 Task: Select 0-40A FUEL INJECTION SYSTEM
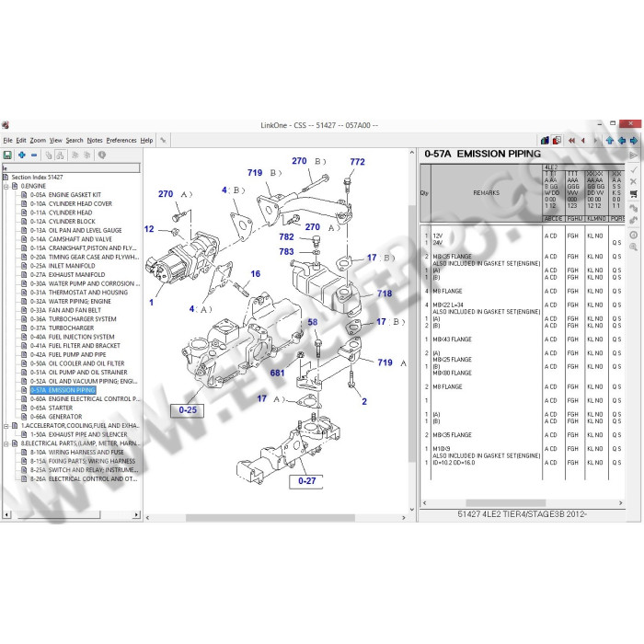click(73, 338)
